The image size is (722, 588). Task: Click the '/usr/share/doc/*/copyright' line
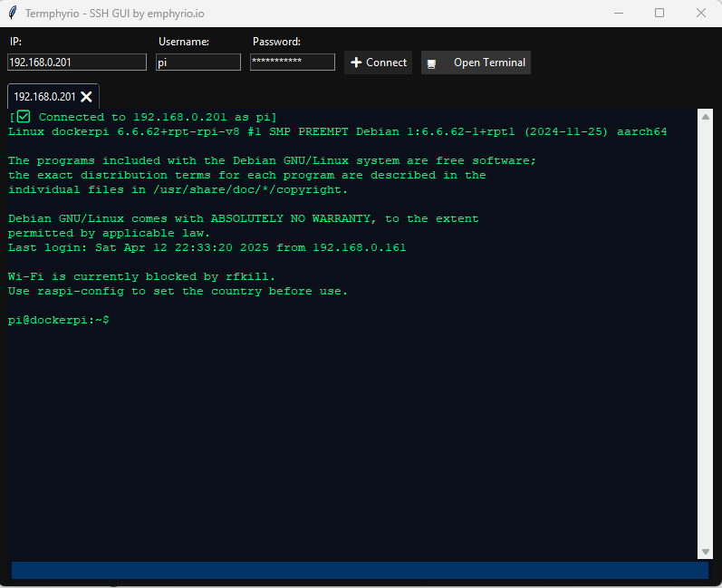pos(178,189)
